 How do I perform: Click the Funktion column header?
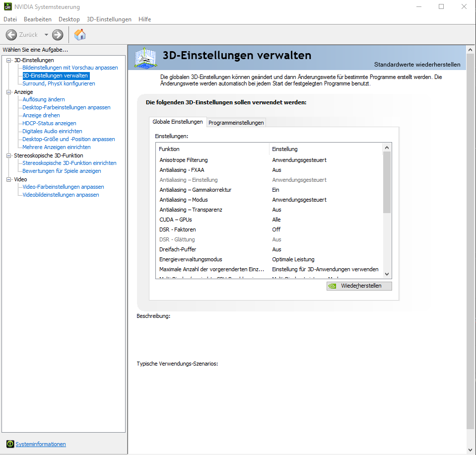[212, 149]
